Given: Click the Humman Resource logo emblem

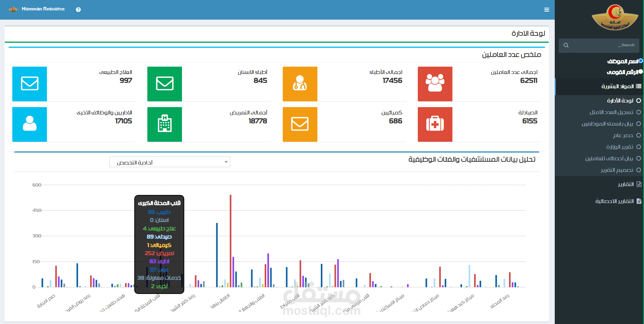Looking at the screenshot, I should click(13, 9).
